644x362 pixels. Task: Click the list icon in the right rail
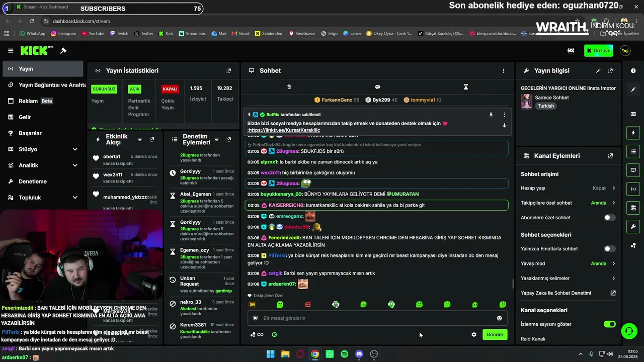[633, 151]
